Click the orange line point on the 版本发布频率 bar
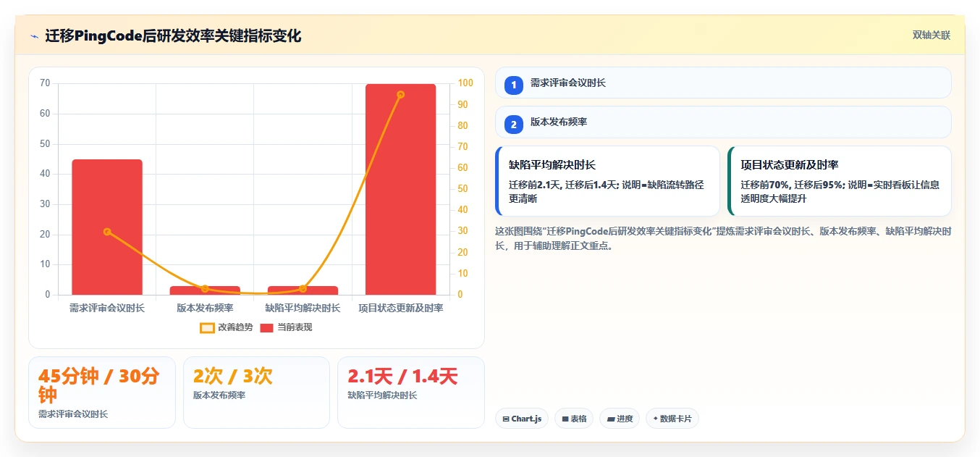The height and width of the screenshot is (457, 980). point(205,288)
